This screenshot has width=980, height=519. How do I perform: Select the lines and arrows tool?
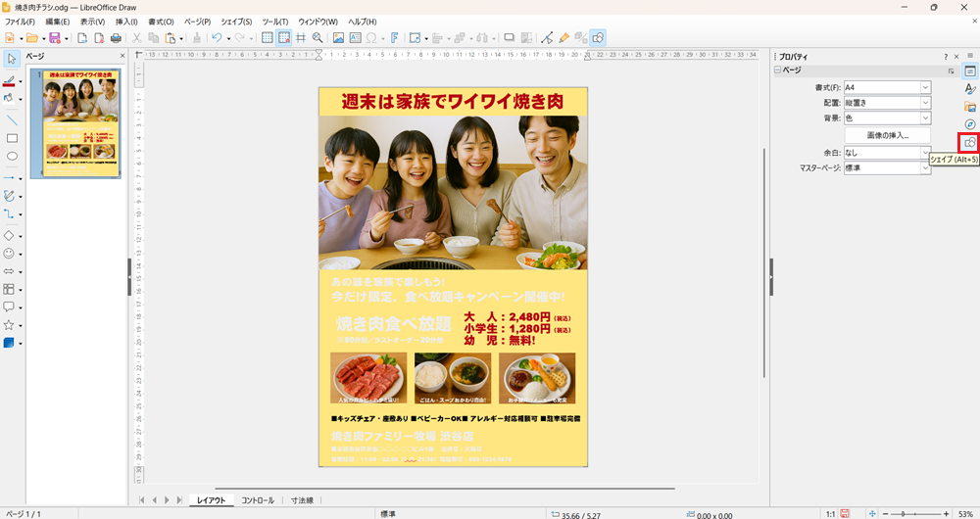pyautogui.click(x=10, y=178)
